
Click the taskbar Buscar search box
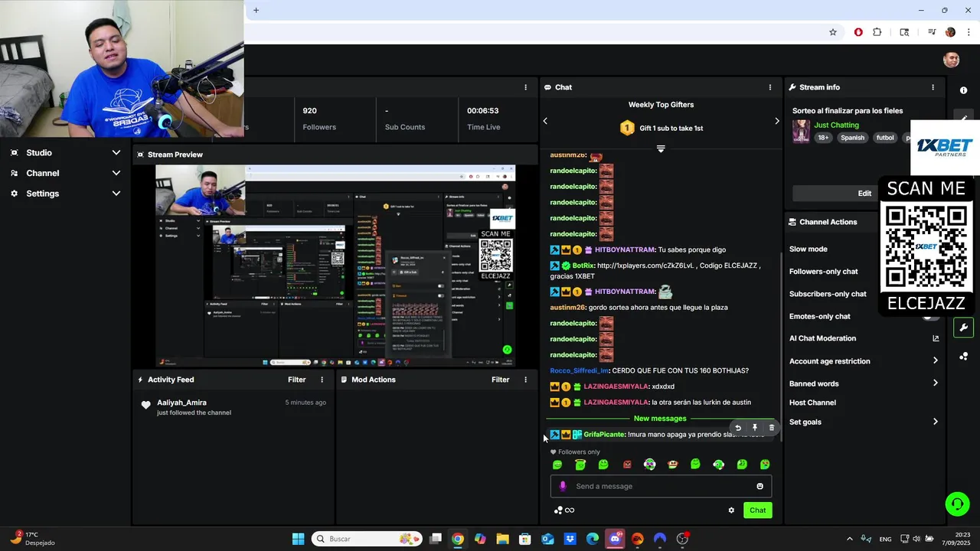(367, 539)
